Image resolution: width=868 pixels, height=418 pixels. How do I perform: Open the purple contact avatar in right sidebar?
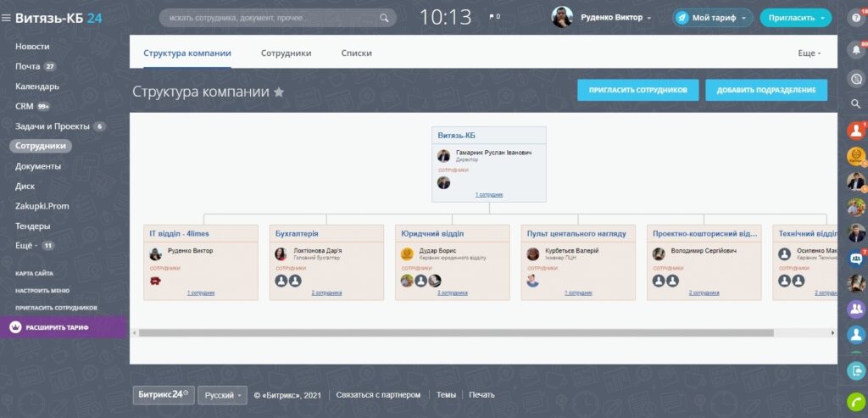[856, 309]
